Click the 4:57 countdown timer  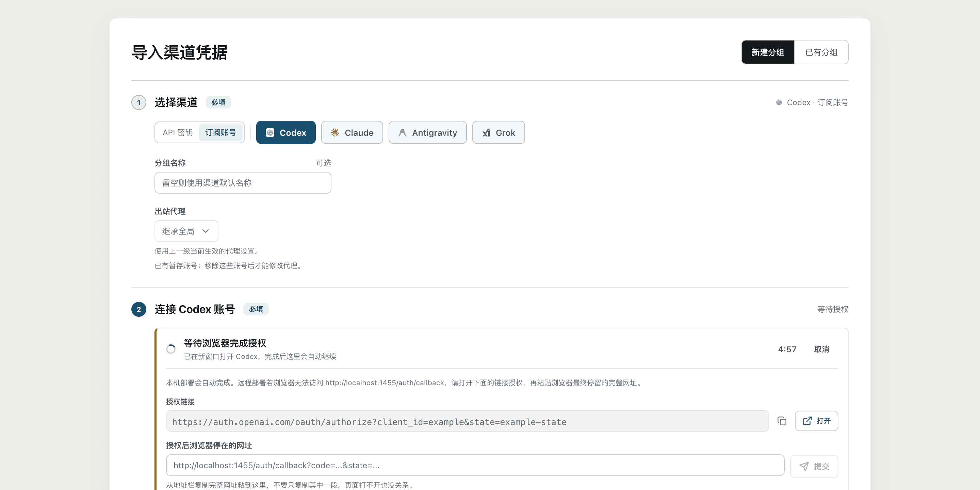click(787, 349)
